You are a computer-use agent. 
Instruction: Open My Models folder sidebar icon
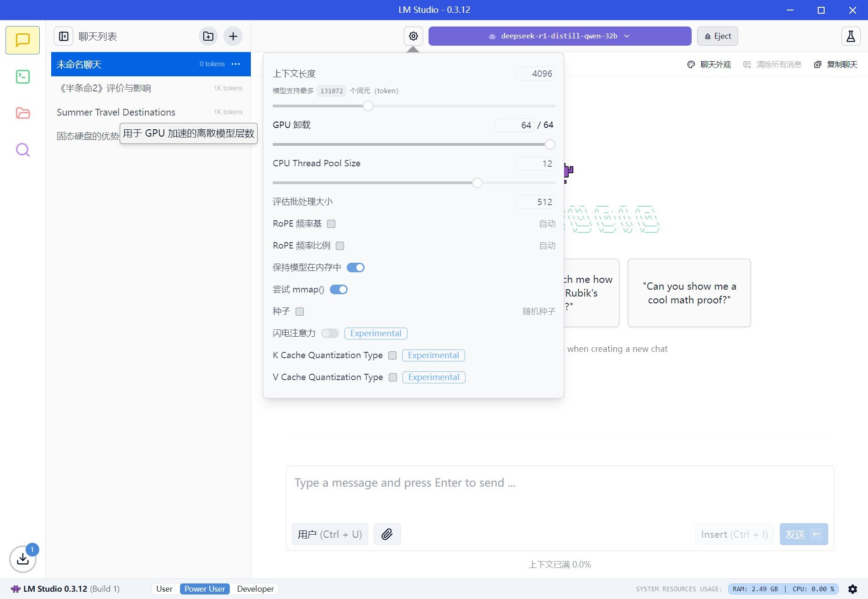click(x=22, y=113)
